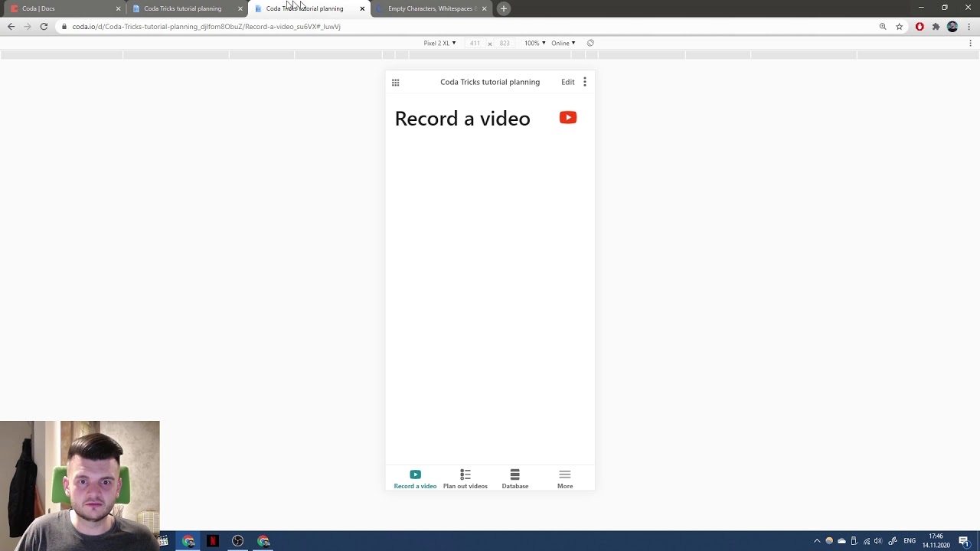The width and height of the screenshot is (980, 551).
Task: Open the Coda apps grid icon
Action: tap(395, 83)
